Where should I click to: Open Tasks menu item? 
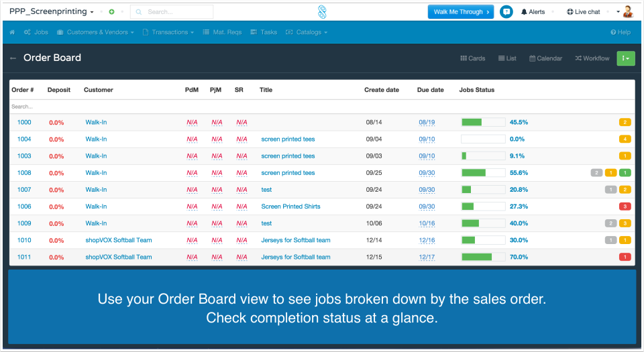[264, 32]
